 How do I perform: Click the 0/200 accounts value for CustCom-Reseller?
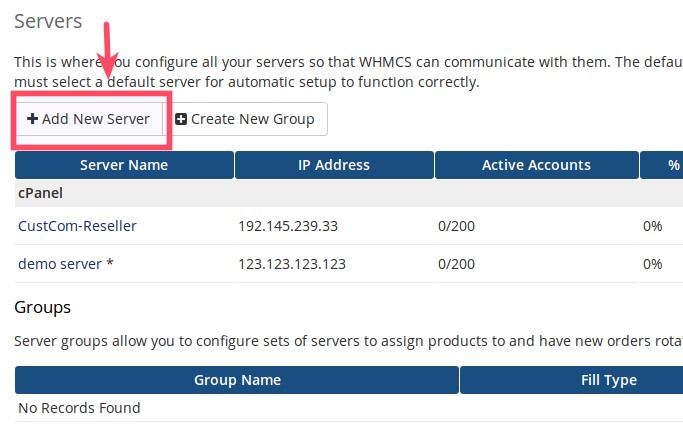(x=456, y=226)
